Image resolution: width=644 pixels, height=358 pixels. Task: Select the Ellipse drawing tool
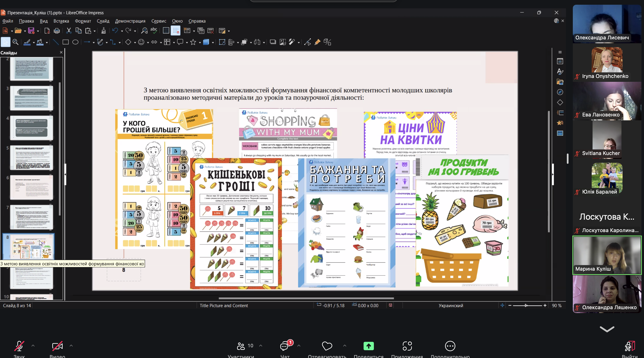coord(75,42)
